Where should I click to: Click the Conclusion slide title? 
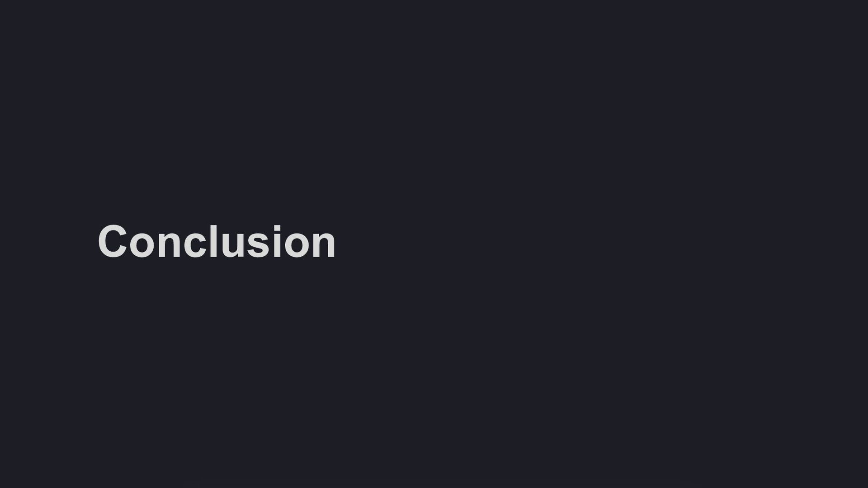(x=217, y=242)
